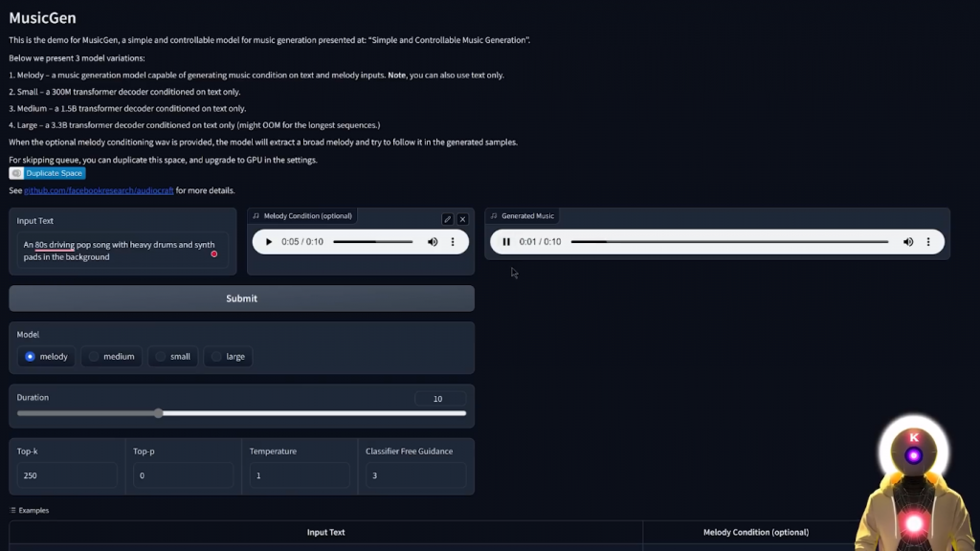This screenshot has width=980, height=551.
Task: Adjust the Duration slider handle
Action: point(159,413)
